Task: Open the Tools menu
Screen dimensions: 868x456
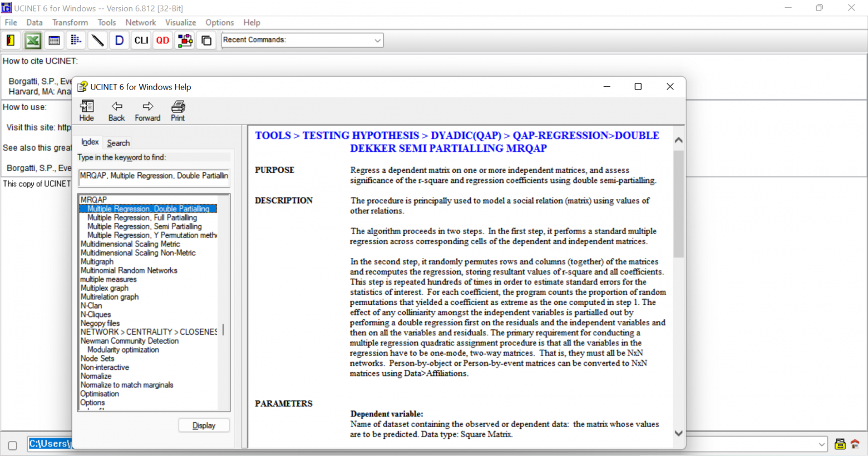Action: [x=107, y=22]
